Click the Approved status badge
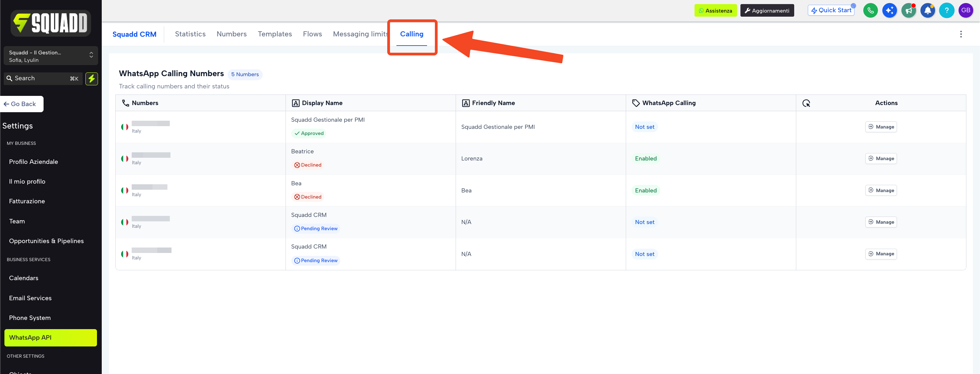 [309, 133]
